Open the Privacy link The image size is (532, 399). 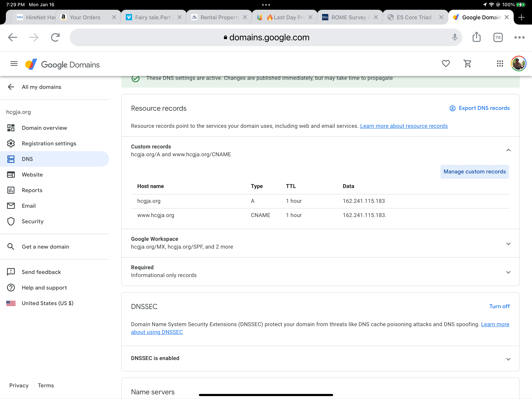[19, 385]
